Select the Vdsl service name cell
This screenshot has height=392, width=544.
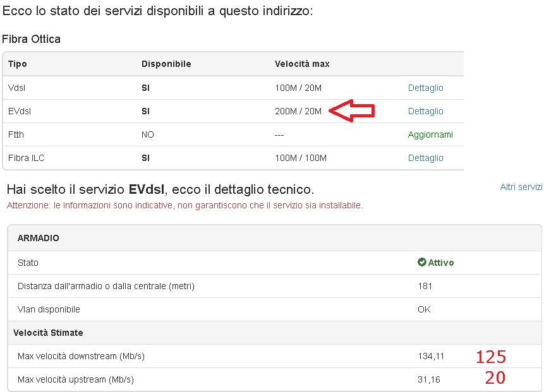pos(17,88)
